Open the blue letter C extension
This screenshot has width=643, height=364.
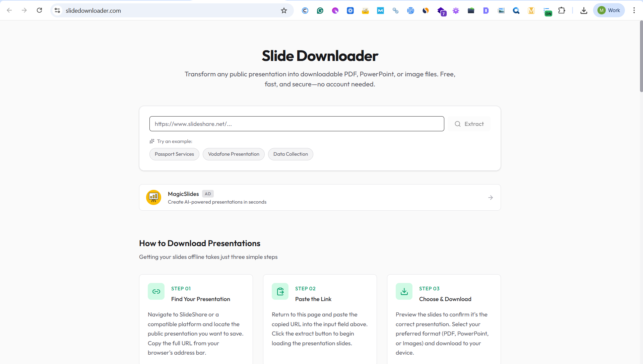click(x=305, y=11)
